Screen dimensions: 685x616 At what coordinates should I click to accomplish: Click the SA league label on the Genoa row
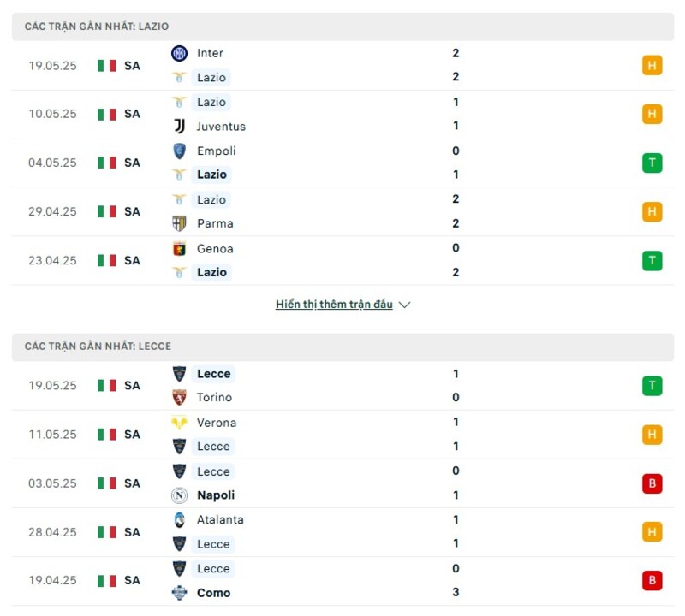point(134,260)
